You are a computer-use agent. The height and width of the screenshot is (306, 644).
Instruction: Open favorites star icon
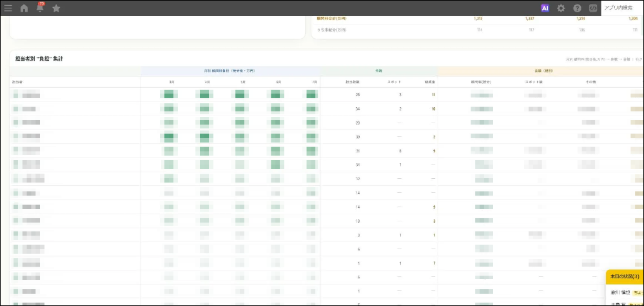click(x=56, y=8)
